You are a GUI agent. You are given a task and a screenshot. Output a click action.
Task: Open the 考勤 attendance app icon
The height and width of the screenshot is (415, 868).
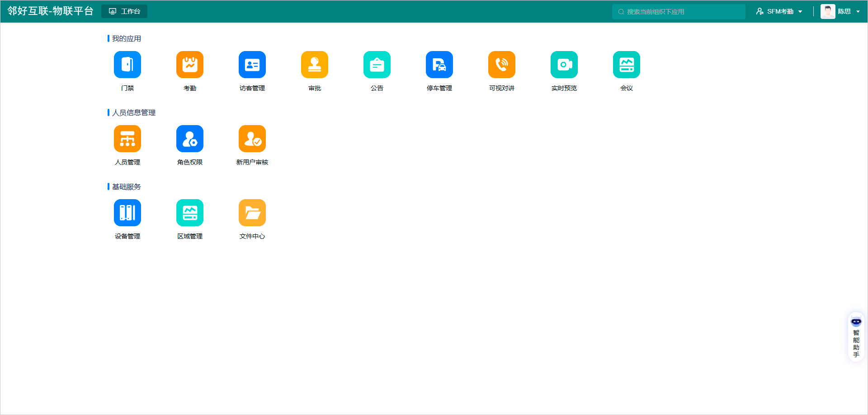click(x=189, y=65)
